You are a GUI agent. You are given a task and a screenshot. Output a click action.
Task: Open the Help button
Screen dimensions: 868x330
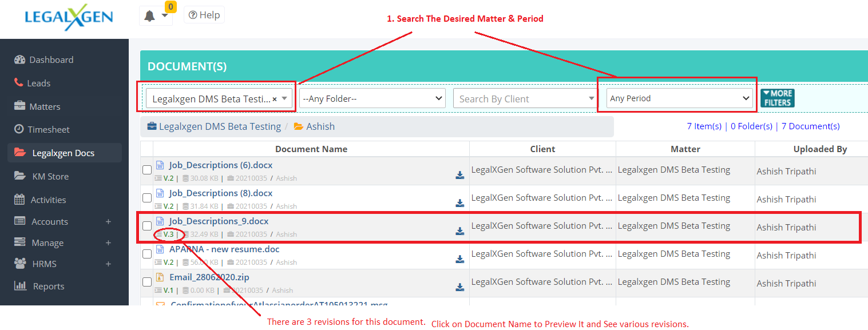coord(204,15)
